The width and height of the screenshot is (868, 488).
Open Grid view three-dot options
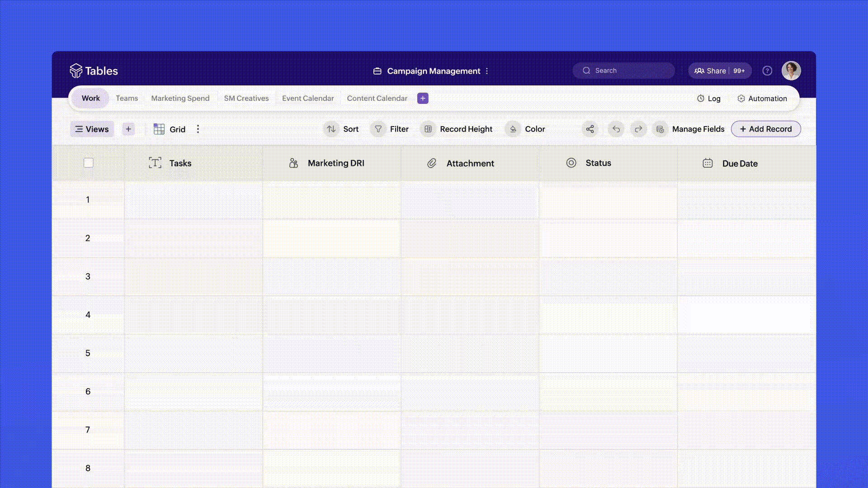pyautogui.click(x=198, y=129)
